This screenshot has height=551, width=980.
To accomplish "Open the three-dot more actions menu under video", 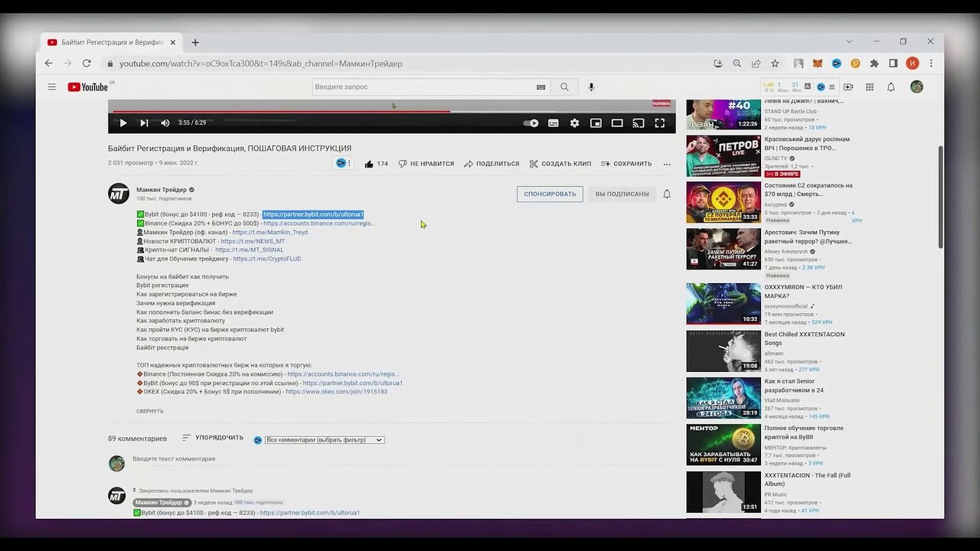I will pyautogui.click(x=667, y=164).
